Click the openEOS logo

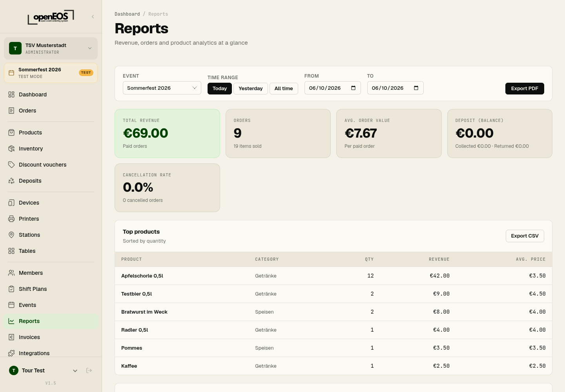coord(51,17)
